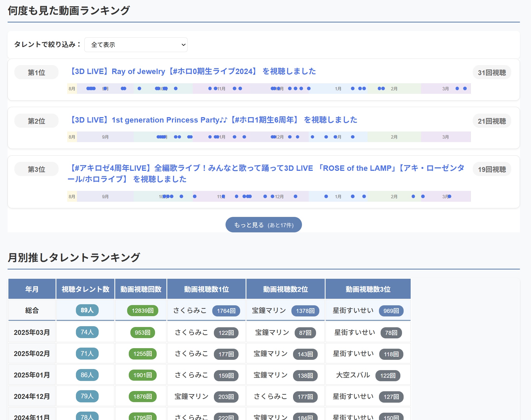Click the 12839回 total views badge
The image size is (531, 420).
coord(143,311)
